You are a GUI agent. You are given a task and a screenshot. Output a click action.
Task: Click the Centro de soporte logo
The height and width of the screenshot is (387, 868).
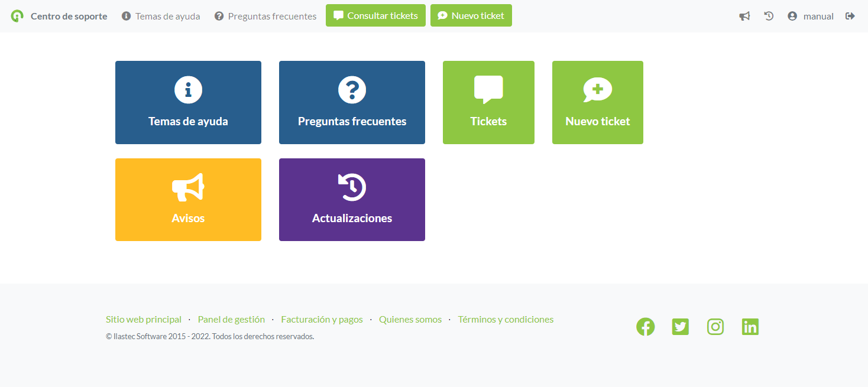pyautogui.click(x=59, y=17)
